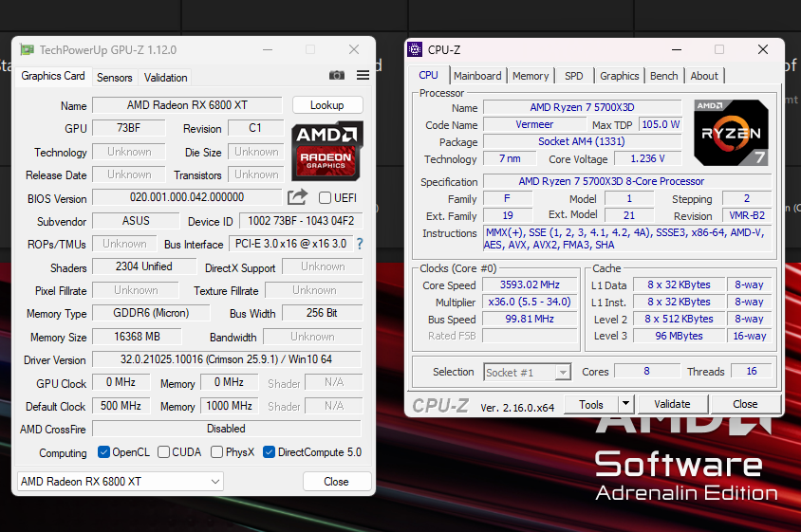The width and height of the screenshot is (801, 532).
Task: Click the CPU Name AMD Ryzen 7 5700X3D value
Action: coord(583,107)
